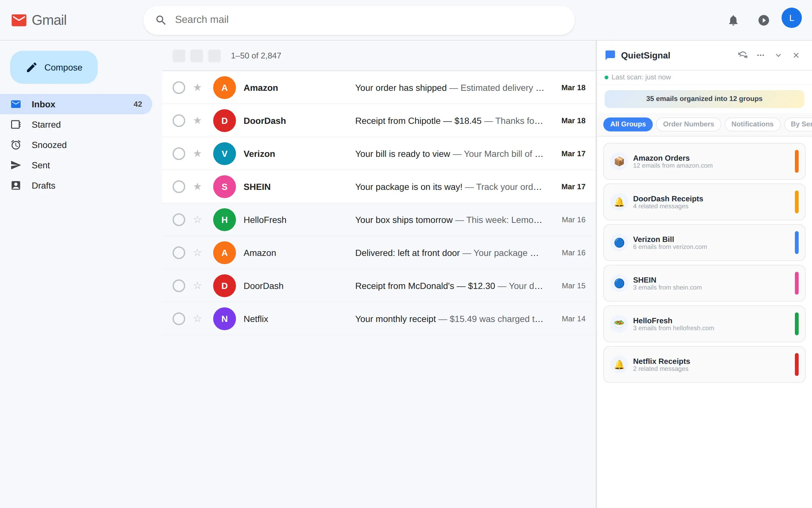812x508 pixels.
Task: Click the orange color bar on Amazon Orders
Action: 796,162
